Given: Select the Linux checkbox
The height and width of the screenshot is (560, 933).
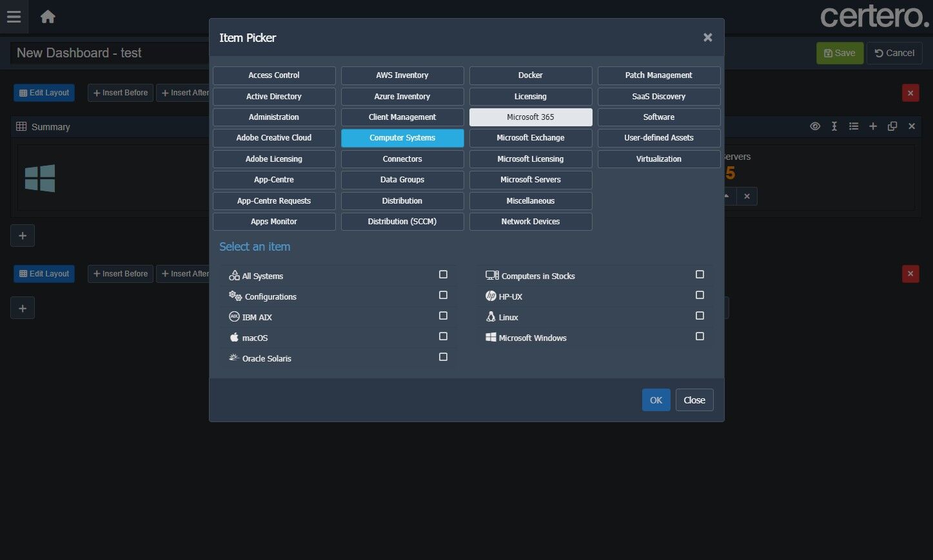Looking at the screenshot, I should point(700,316).
